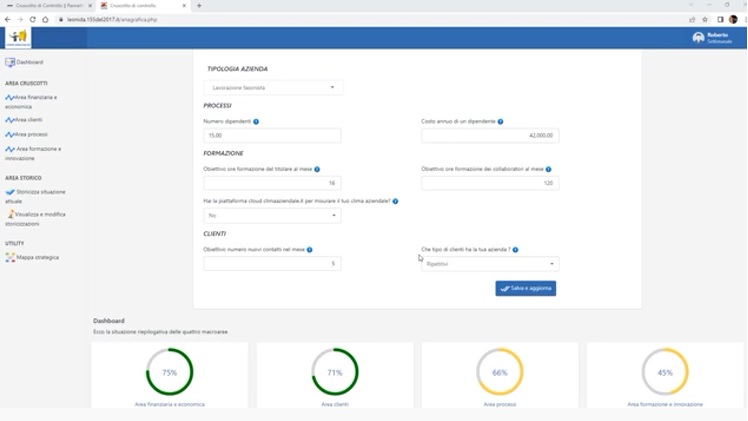
Task: Click the Dashboard icon in sidebar
Action: pos(10,62)
